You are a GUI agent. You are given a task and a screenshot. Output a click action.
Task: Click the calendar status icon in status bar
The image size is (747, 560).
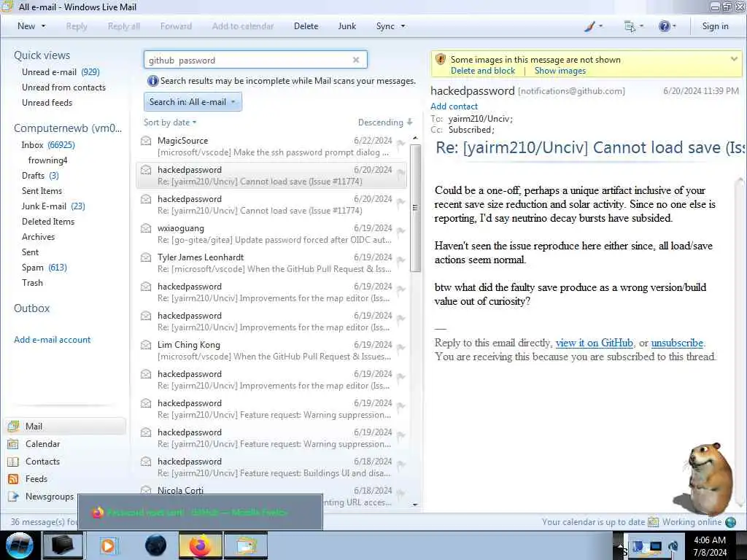653,522
